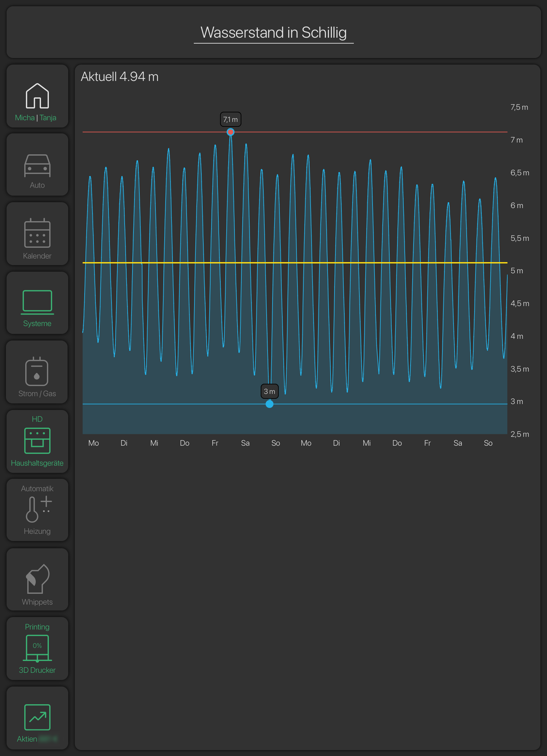
Task: Click the 2,5 m axis label
Action: (520, 434)
